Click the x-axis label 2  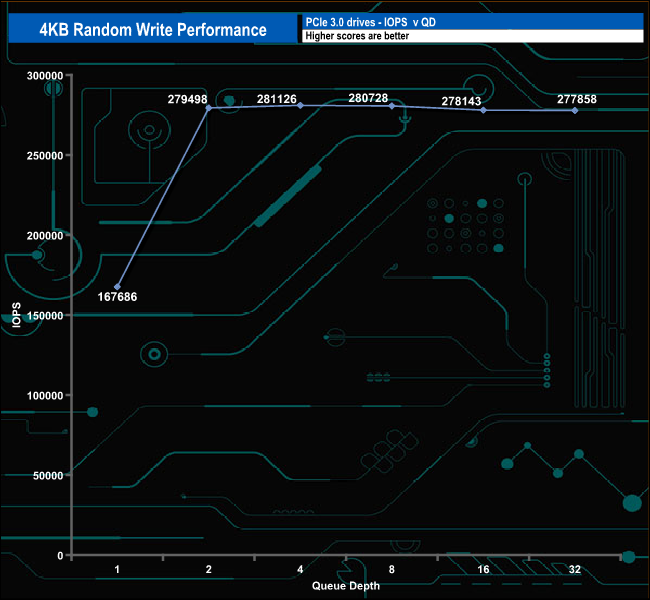(x=209, y=569)
